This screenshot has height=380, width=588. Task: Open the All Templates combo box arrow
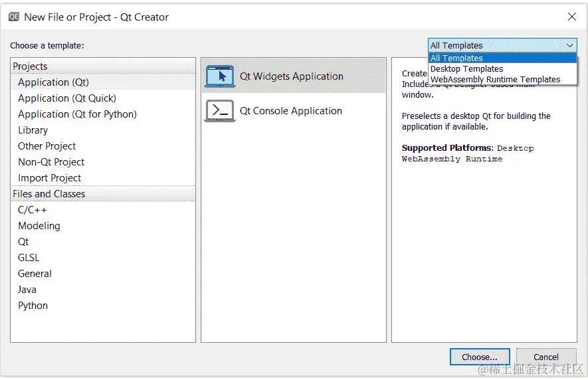click(x=569, y=45)
